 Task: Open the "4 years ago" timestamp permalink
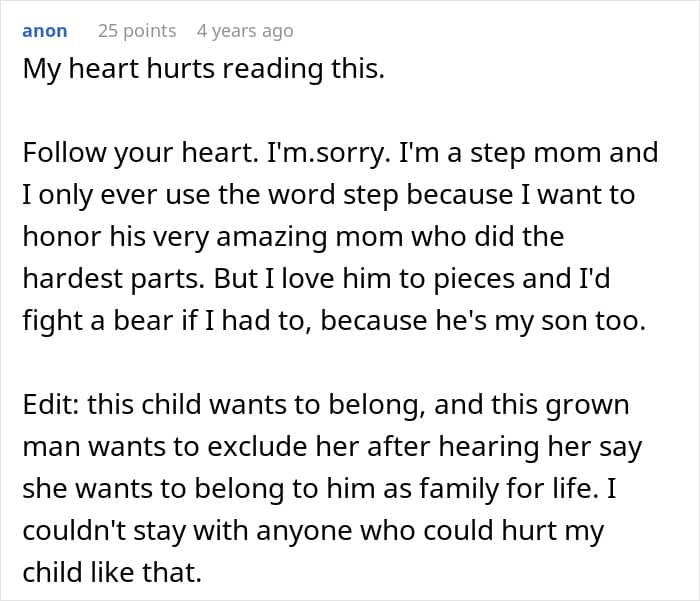pos(245,31)
